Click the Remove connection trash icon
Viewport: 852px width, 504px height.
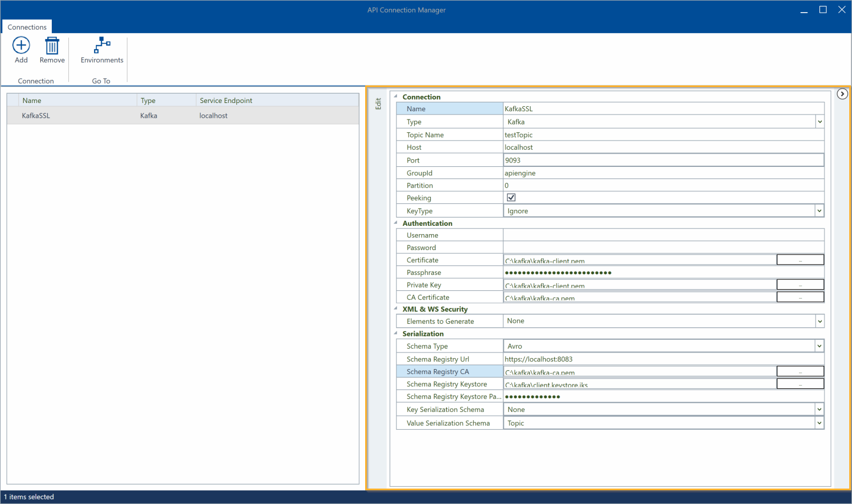tap(52, 46)
